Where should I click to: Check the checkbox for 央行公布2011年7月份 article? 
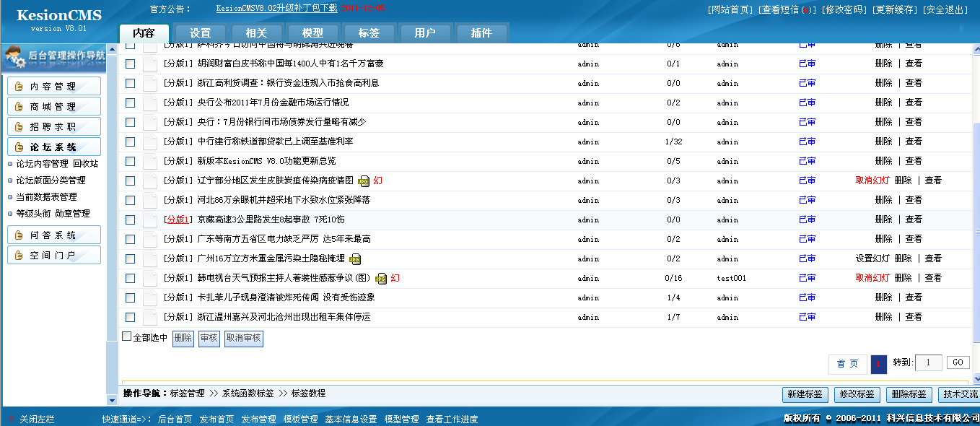pyautogui.click(x=130, y=103)
